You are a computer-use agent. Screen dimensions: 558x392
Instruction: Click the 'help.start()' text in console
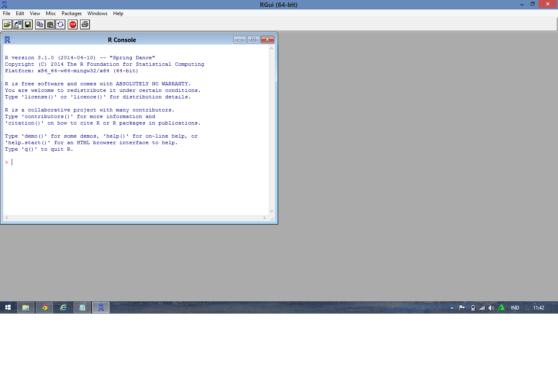28,143
